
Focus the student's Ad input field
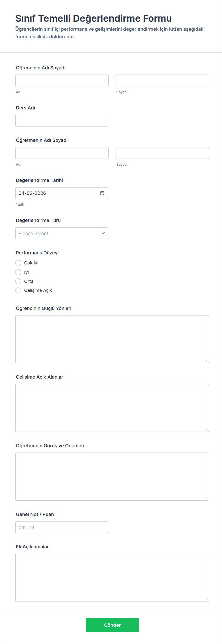(62, 81)
